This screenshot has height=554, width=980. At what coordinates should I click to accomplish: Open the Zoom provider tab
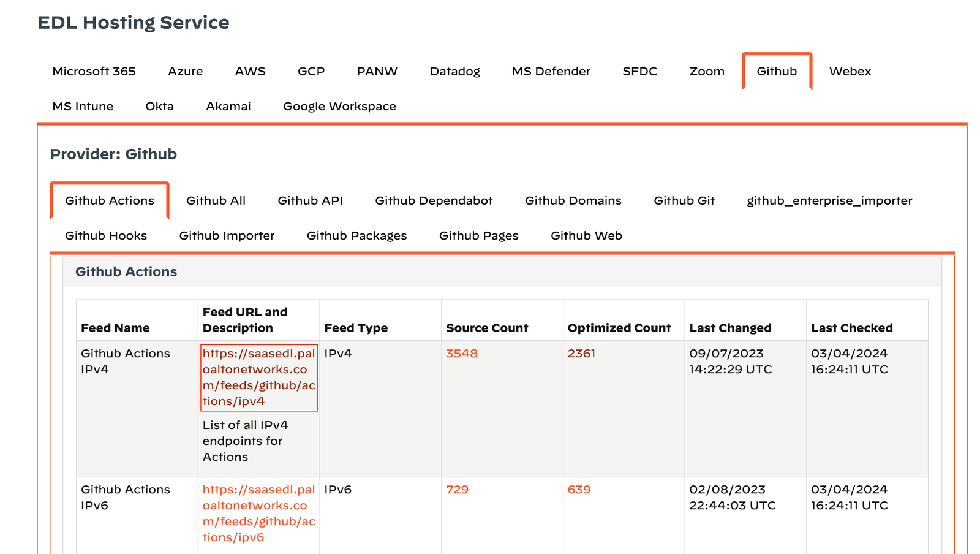click(x=707, y=71)
